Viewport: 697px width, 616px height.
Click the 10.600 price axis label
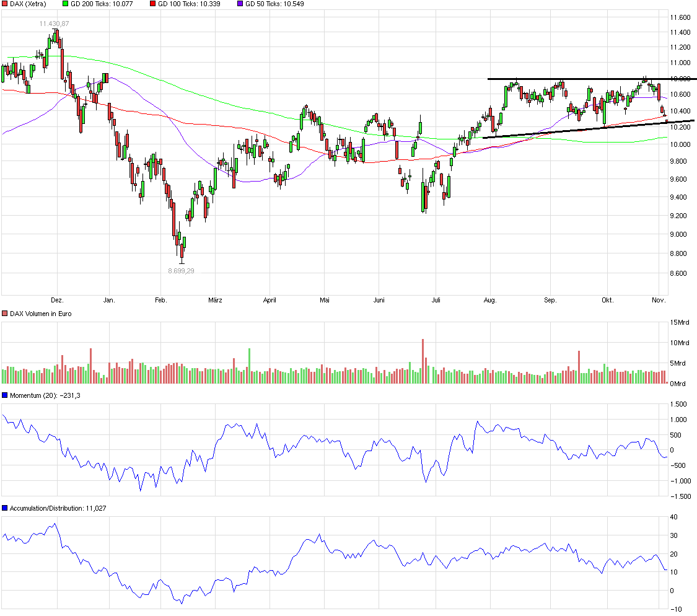[680, 94]
